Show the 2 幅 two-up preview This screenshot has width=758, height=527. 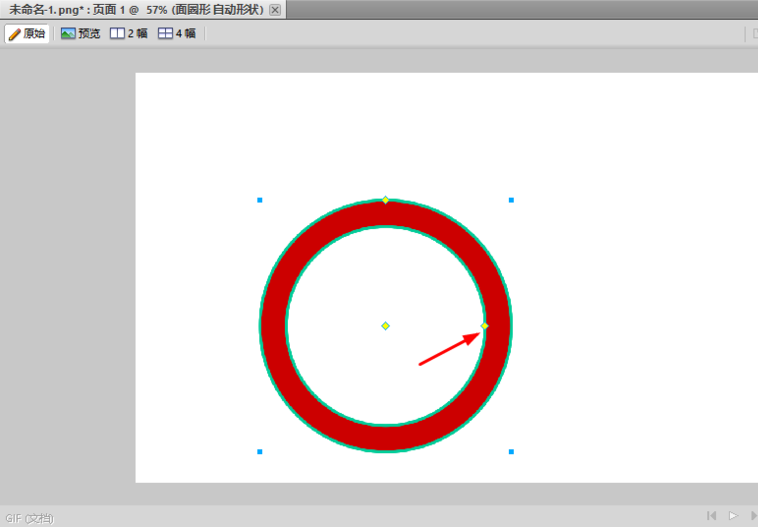(129, 33)
